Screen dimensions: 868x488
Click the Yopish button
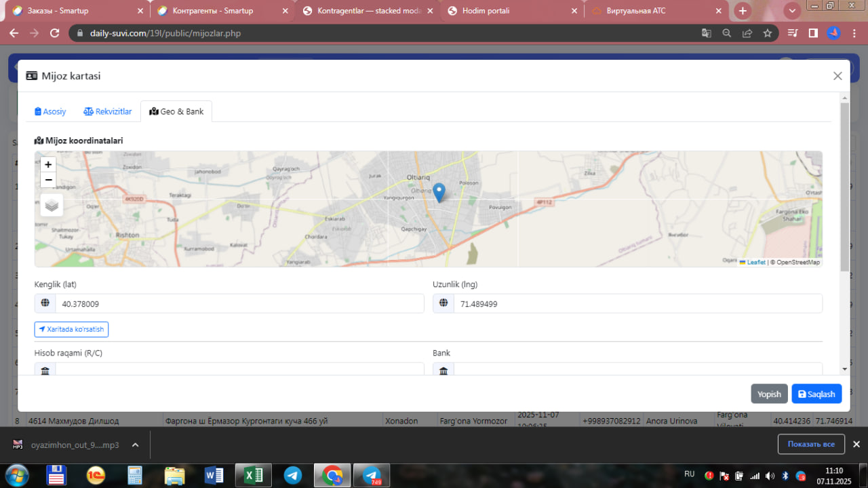769,394
